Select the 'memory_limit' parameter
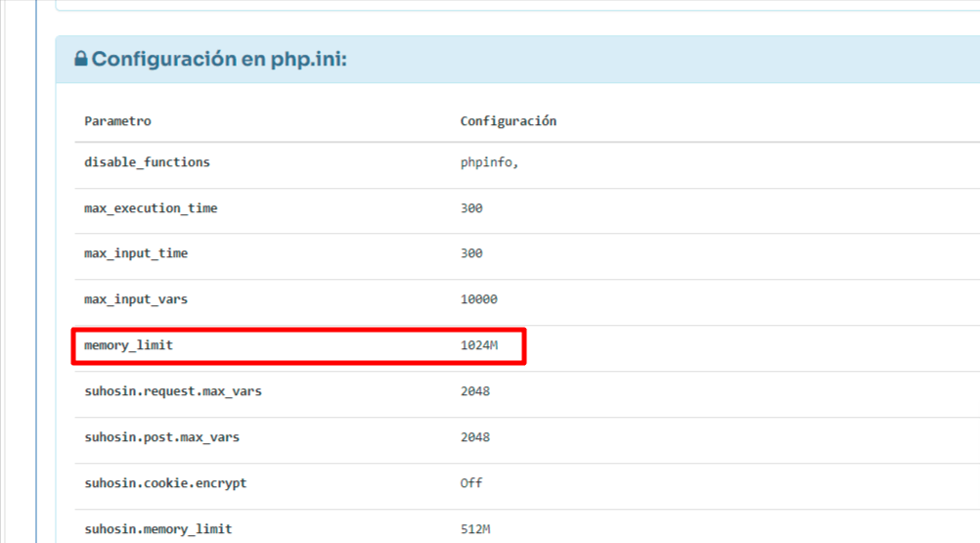Screen dimensions: 980x543 [x=128, y=345]
